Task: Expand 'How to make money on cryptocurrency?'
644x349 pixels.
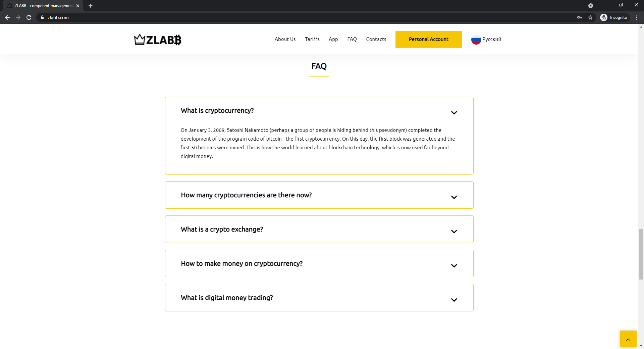Action: [x=454, y=266]
